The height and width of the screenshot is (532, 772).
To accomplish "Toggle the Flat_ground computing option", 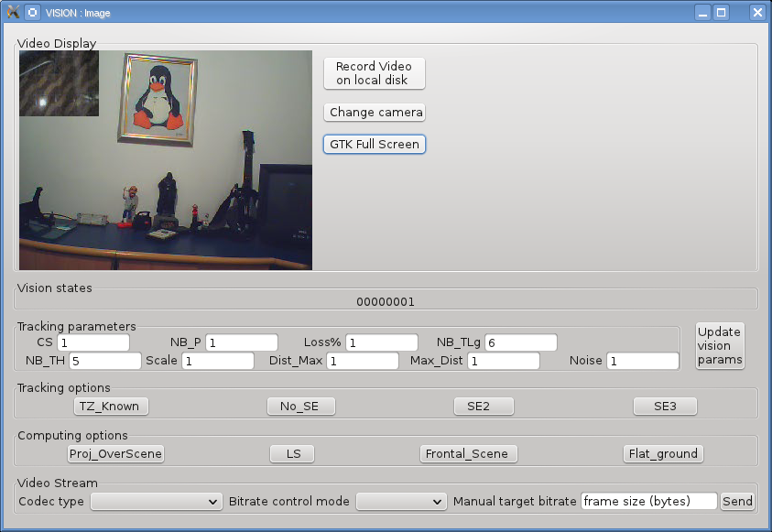I will [x=663, y=454].
